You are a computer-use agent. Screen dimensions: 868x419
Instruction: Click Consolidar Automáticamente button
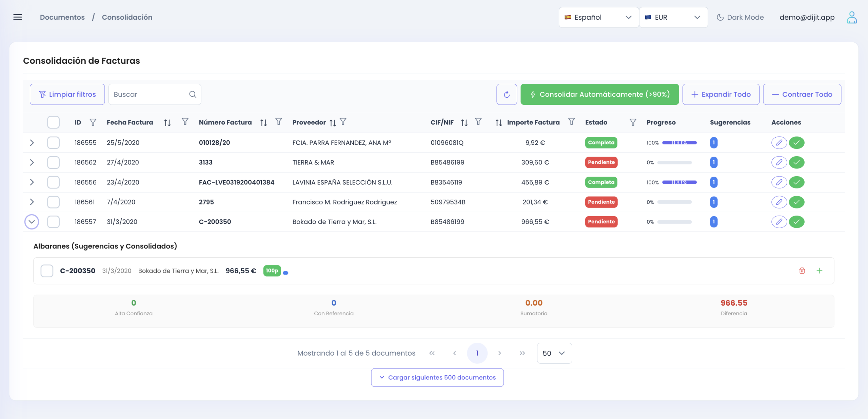599,94
